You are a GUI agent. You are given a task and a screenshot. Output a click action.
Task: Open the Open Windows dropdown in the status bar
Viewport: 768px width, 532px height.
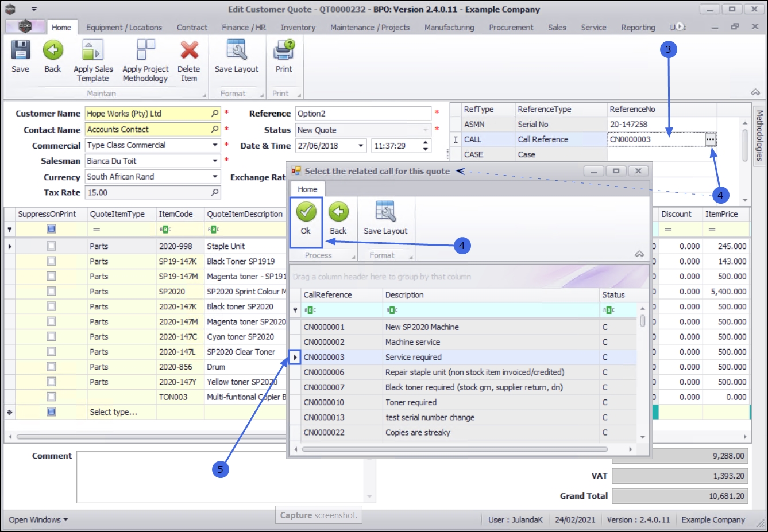click(38, 520)
